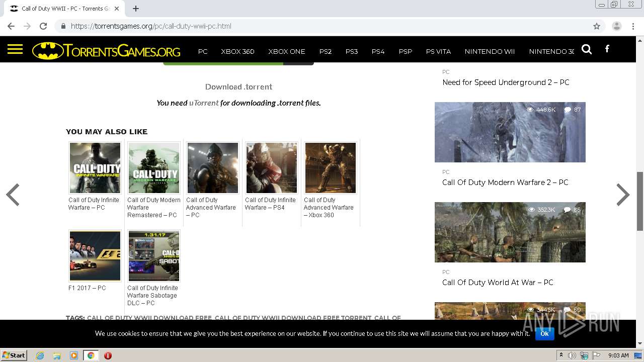The width and height of the screenshot is (644, 362).
Task: Follow the uTorrent link
Action: point(204,103)
